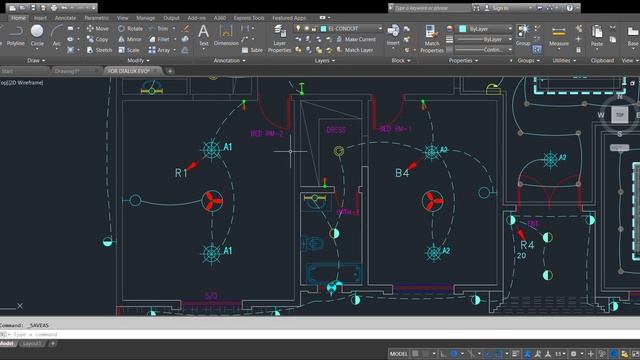The width and height of the screenshot is (640, 360).
Task: Activate the Mirror tool
Action: (x=130, y=39)
